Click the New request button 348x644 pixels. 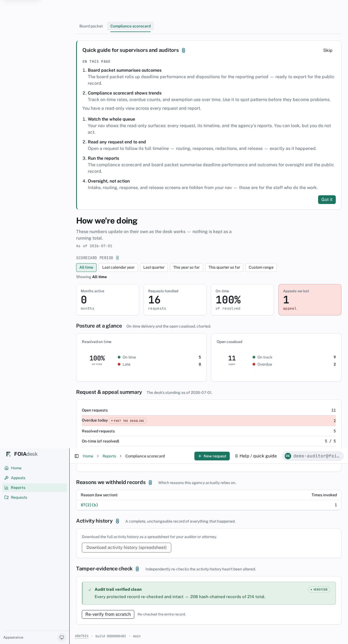tap(212, 456)
